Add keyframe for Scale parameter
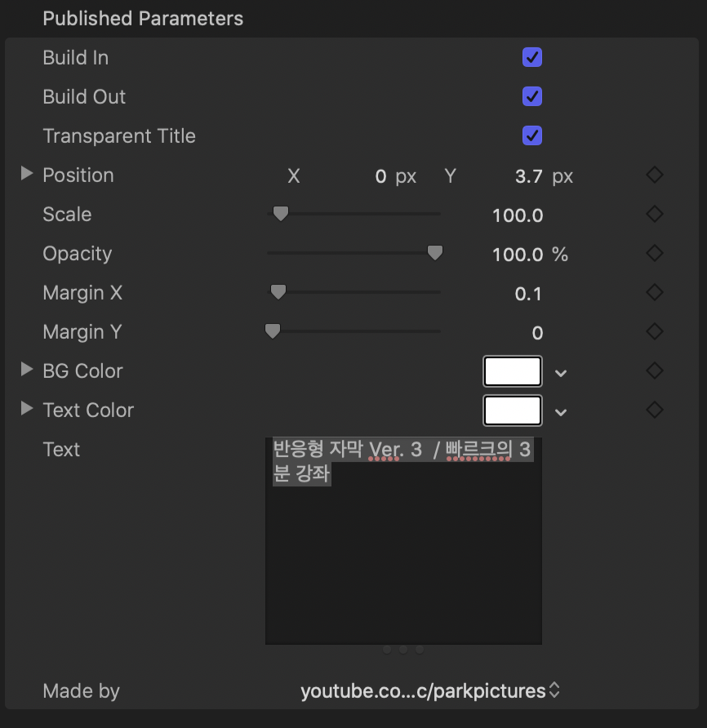Image resolution: width=707 pixels, height=728 pixels. click(x=655, y=214)
